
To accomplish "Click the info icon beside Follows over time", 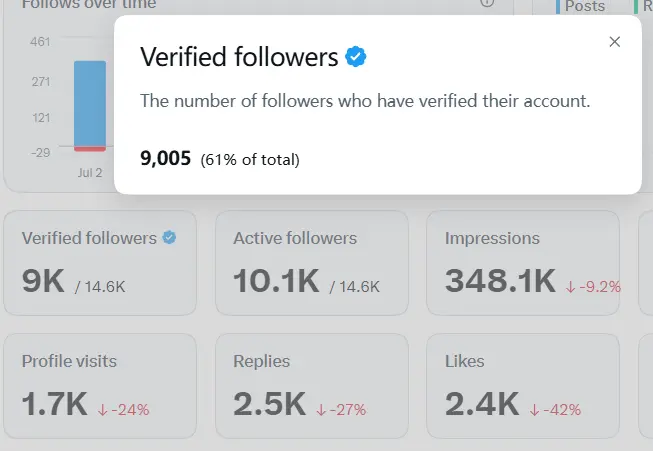I will coord(487,2).
